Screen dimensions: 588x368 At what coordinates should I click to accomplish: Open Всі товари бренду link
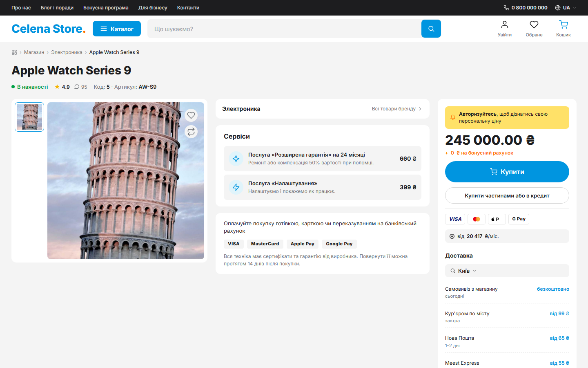[x=396, y=109]
